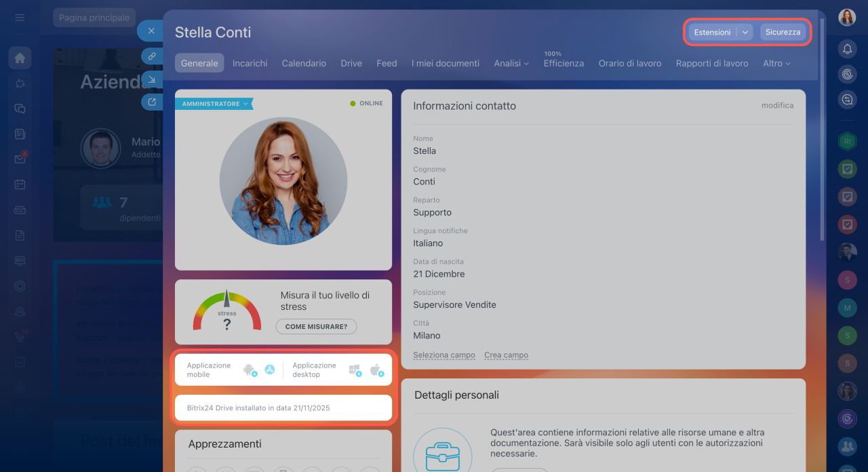
Task: Open the Estensioni dropdown arrow
Action: click(745, 32)
